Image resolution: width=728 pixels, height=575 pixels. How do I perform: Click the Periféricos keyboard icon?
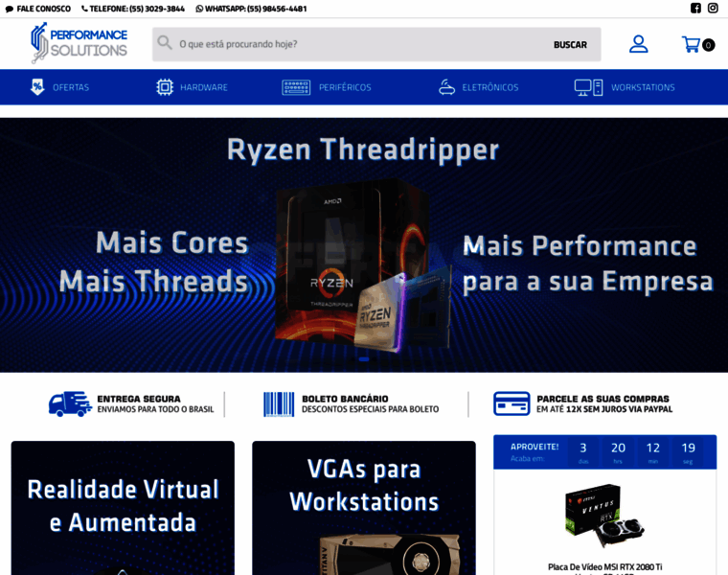pyautogui.click(x=296, y=87)
